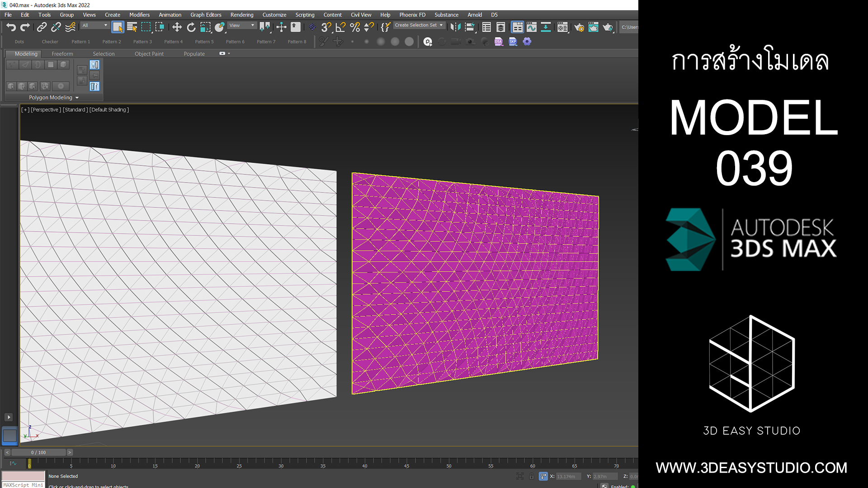Open the All selection filter dropdown

point(94,25)
